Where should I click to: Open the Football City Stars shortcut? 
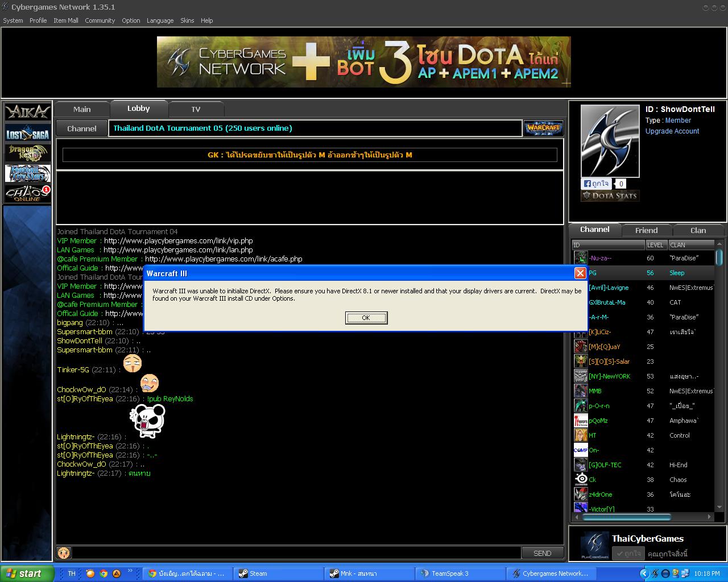tap(27, 173)
